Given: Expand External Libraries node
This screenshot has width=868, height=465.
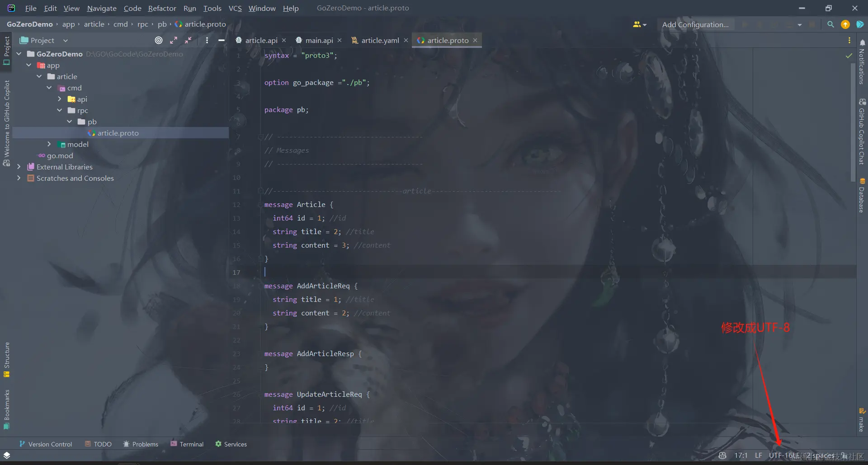Looking at the screenshot, I should [19, 167].
